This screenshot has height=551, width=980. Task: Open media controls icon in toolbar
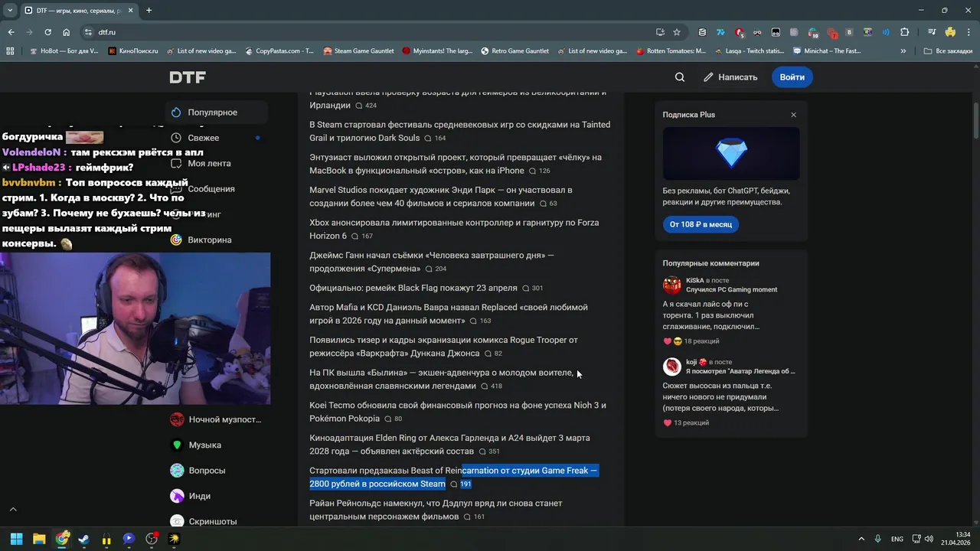coord(931,32)
